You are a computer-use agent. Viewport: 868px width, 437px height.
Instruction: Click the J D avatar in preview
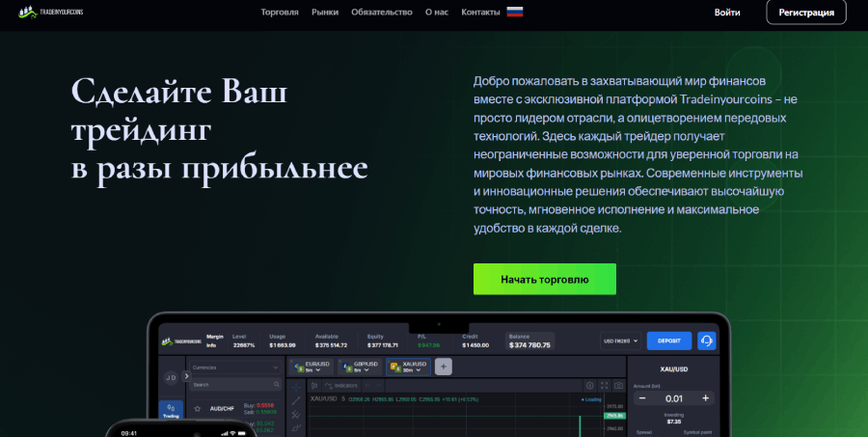(x=171, y=377)
